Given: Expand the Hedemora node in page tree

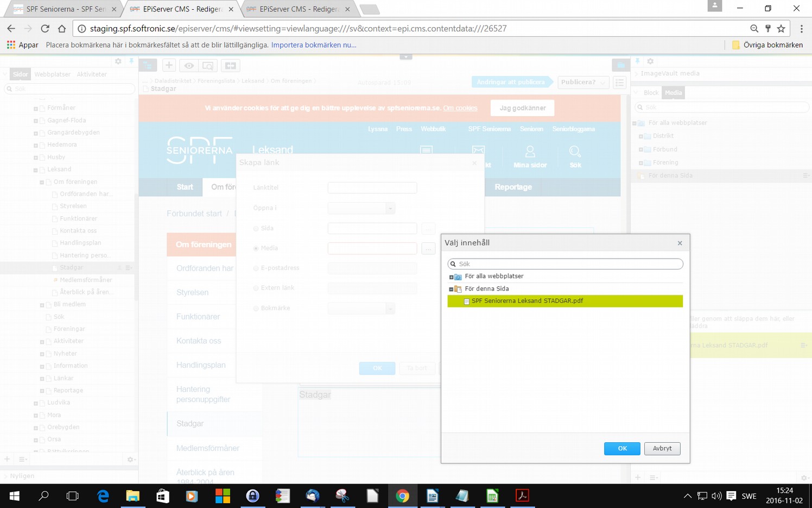Looking at the screenshot, I should click(36, 146).
